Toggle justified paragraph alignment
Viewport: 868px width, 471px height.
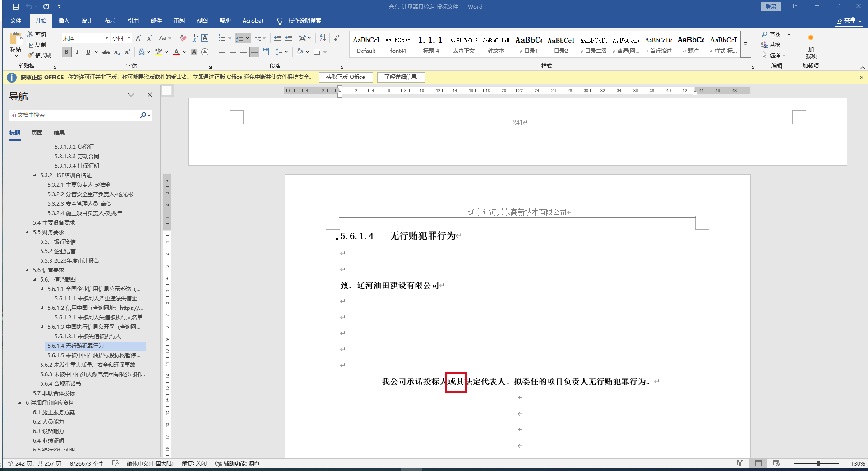coord(254,52)
